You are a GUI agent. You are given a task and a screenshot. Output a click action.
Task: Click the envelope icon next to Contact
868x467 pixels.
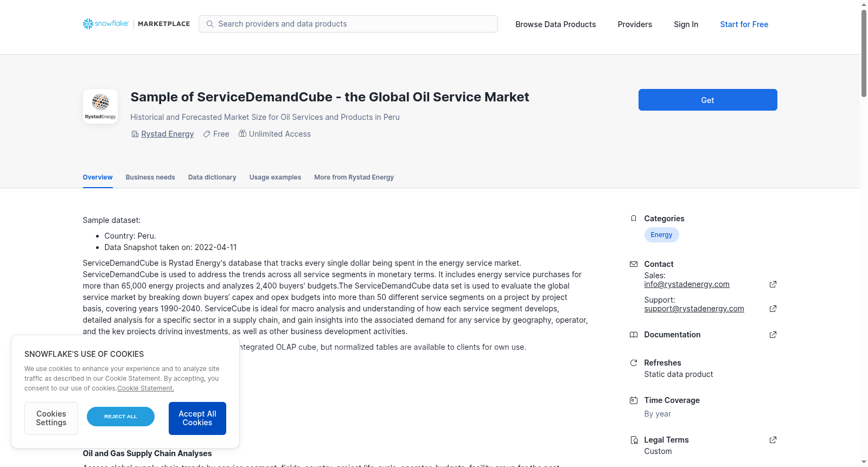click(634, 264)
